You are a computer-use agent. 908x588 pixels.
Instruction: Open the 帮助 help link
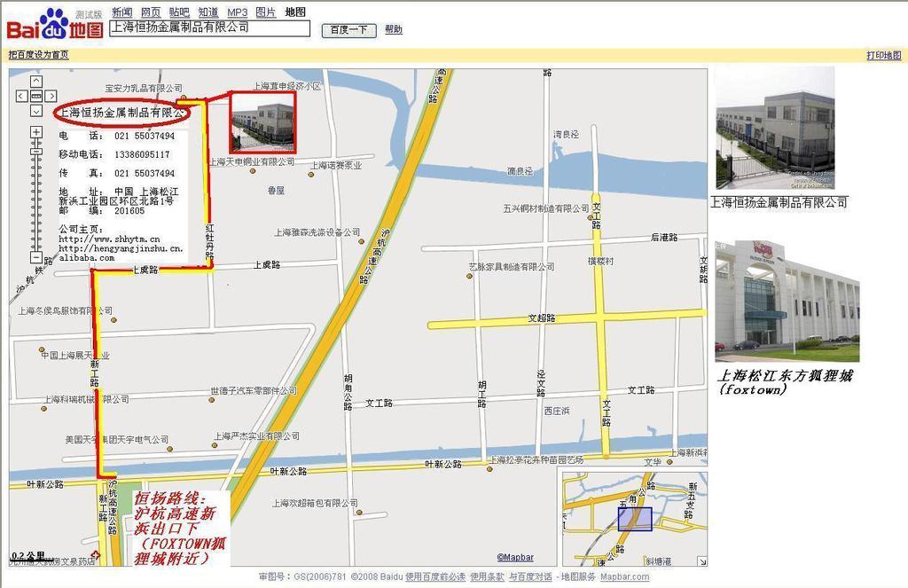[x=393, y=29]
